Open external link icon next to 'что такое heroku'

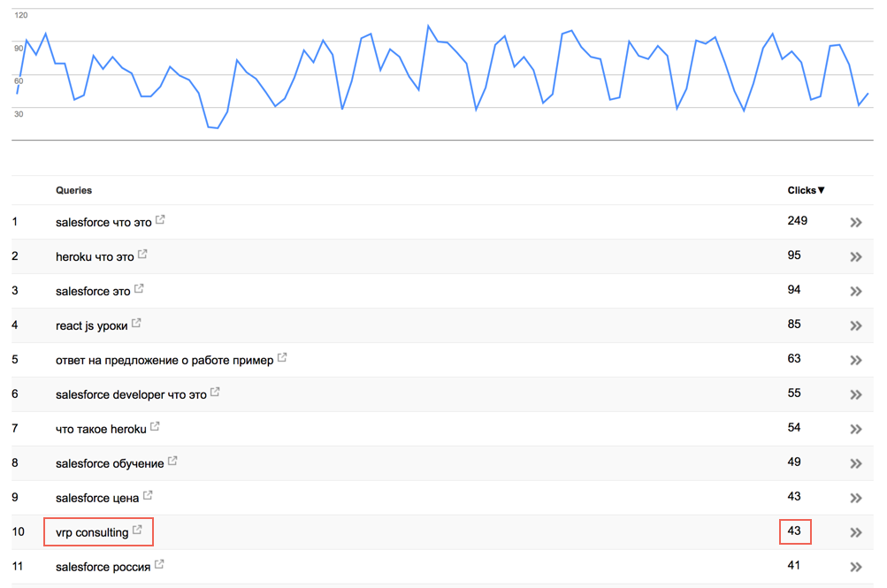(x=155, y=426)
